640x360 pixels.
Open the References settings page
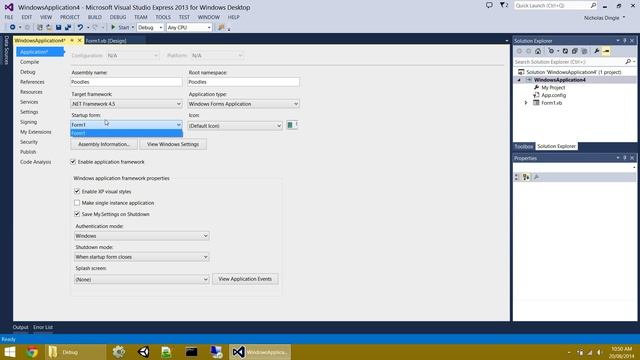pyautogui.click(x=32, y=82)
